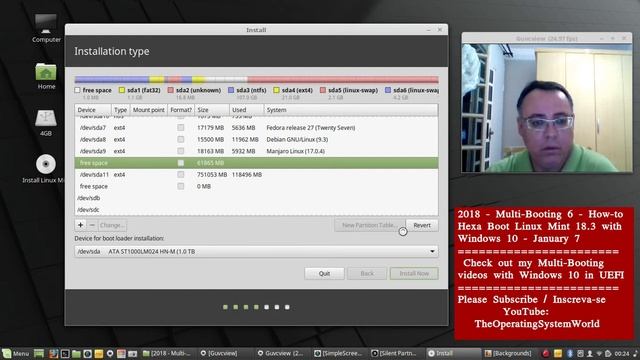This screenshot has height=360, width=640.
Task: Open boot loader device dropdown
Action: click(256, 251)
